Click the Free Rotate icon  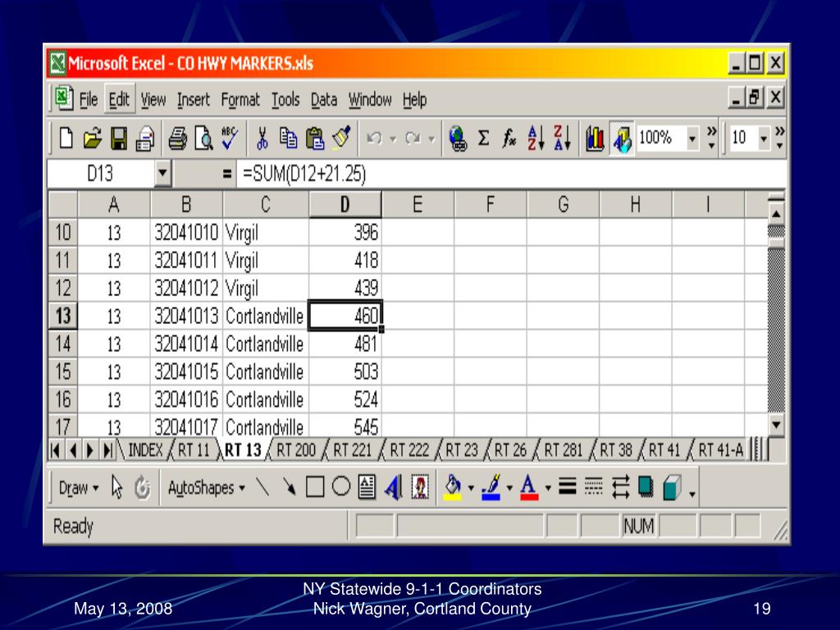tap(143, 487)
